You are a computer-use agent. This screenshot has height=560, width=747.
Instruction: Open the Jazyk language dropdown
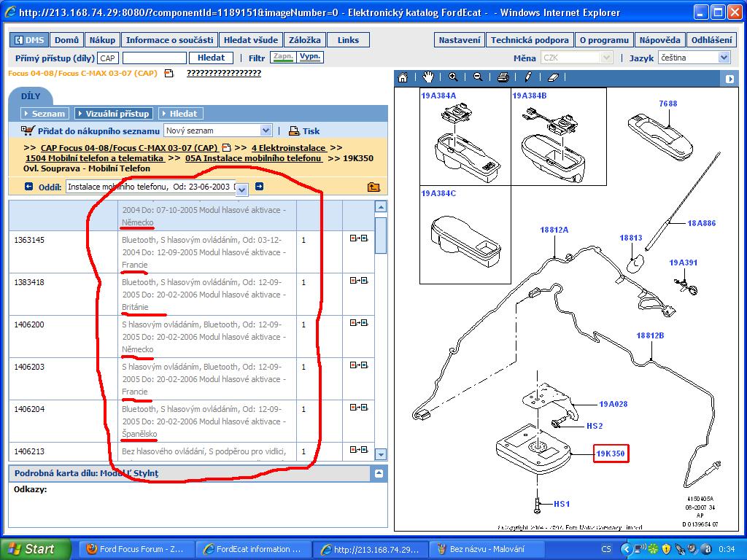[724, 58]
